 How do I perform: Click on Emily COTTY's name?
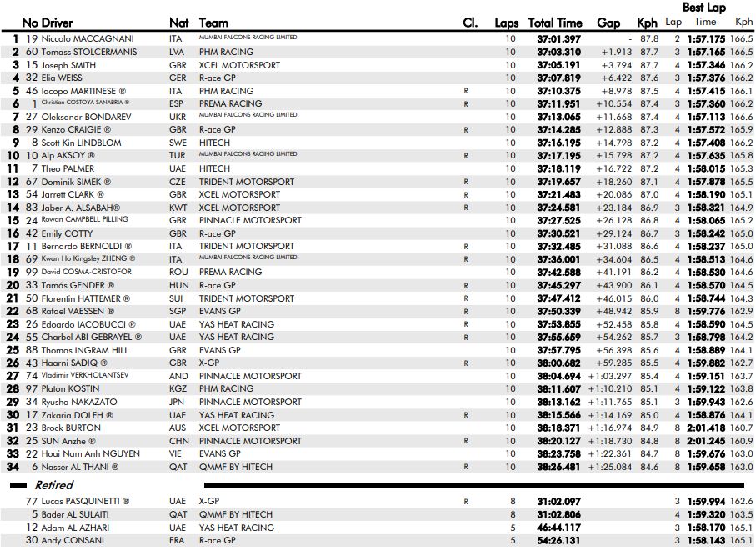pyautogui.click(x=67, y=233)
